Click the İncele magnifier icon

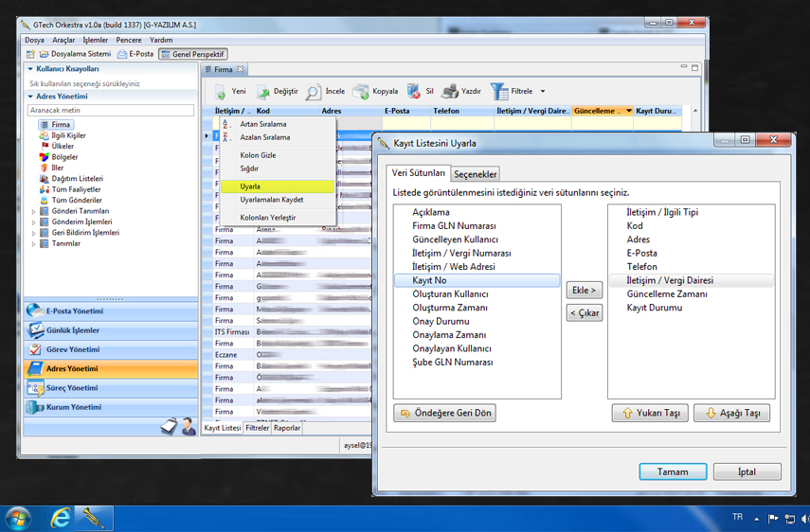click(x=314, y=92)
